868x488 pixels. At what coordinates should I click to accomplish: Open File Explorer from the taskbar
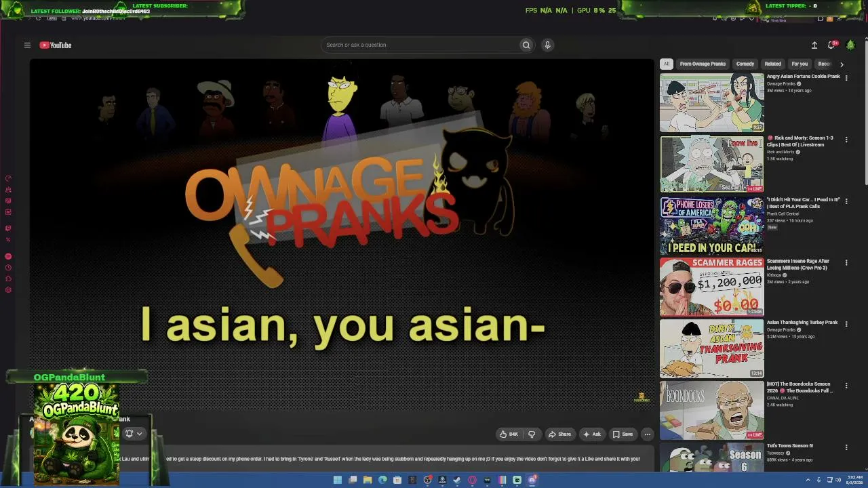point(368,480)
